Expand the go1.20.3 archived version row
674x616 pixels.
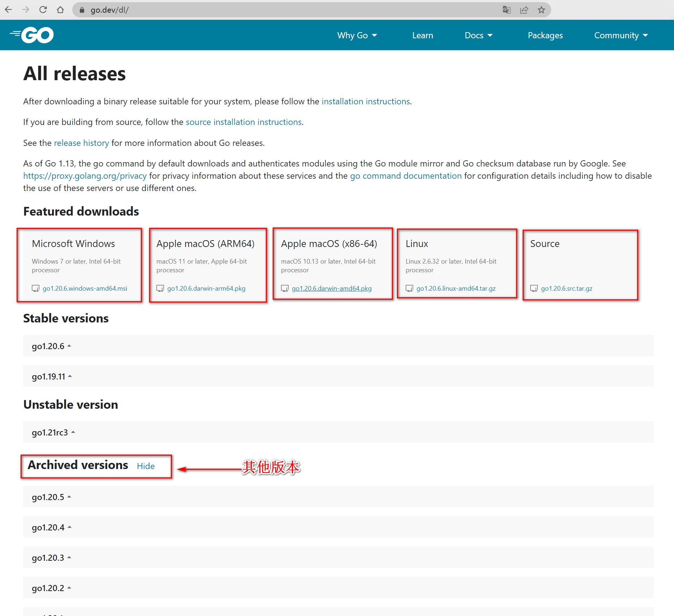[x=338, y=557]
